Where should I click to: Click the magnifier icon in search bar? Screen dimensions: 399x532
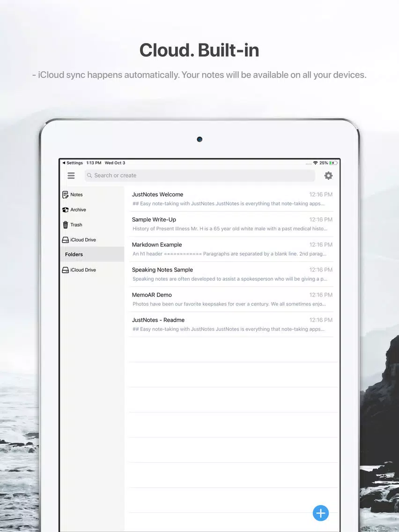coord(89,176)
